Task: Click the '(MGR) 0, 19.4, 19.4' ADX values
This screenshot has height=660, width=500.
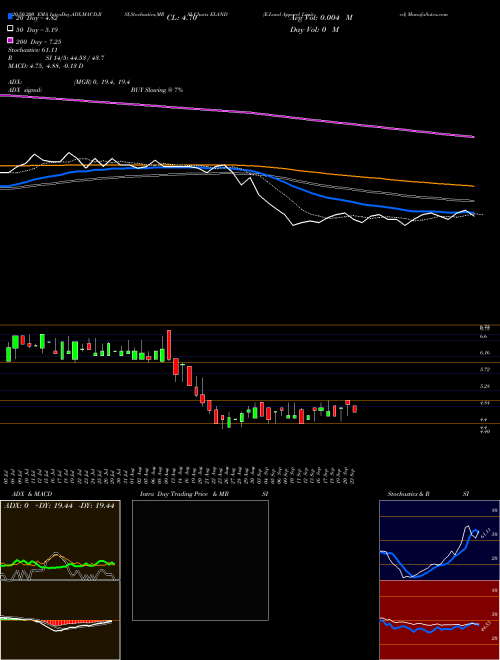Action: (x=102, y=82)
